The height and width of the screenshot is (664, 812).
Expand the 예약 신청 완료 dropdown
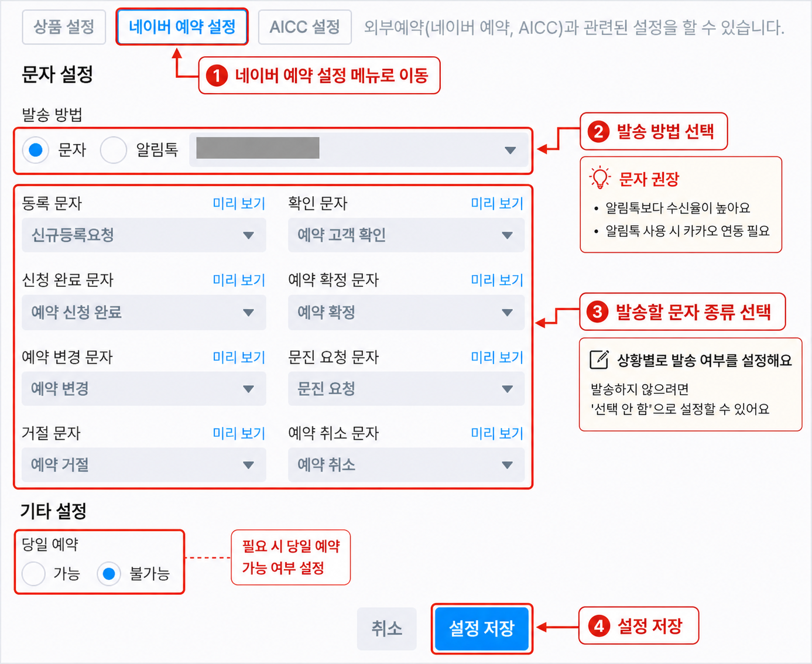click(144, 312)
